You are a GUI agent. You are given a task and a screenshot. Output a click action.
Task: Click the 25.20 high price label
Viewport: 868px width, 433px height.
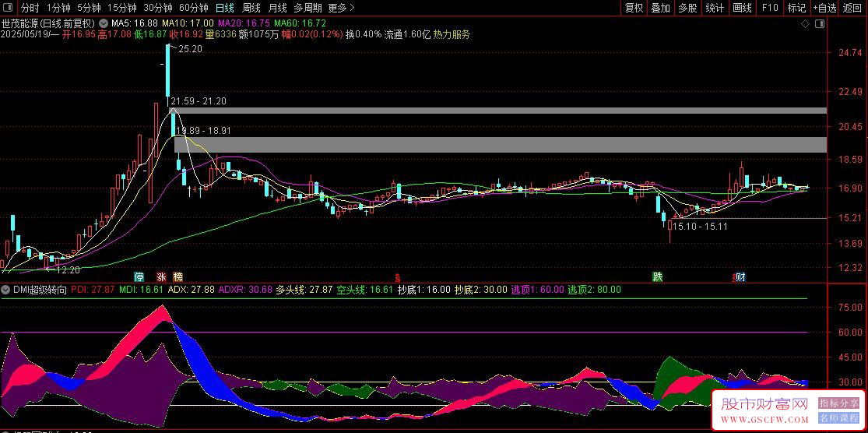tap(190, 49)
